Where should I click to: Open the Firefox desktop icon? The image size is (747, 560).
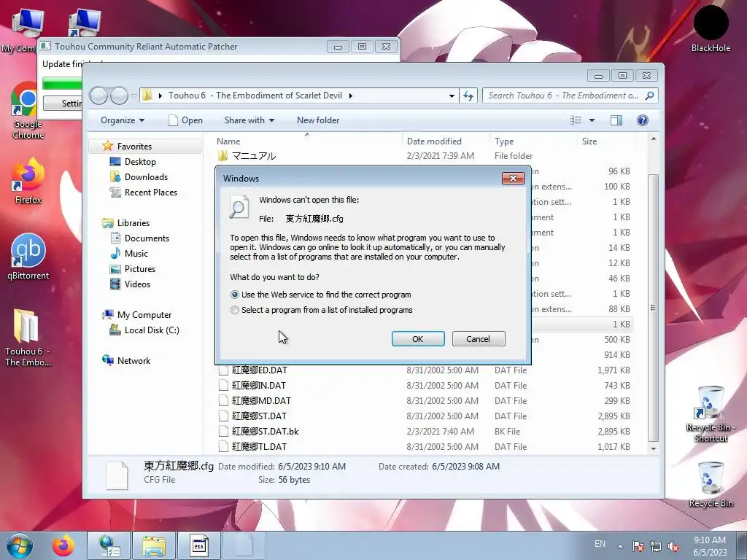tap(28, 182)
